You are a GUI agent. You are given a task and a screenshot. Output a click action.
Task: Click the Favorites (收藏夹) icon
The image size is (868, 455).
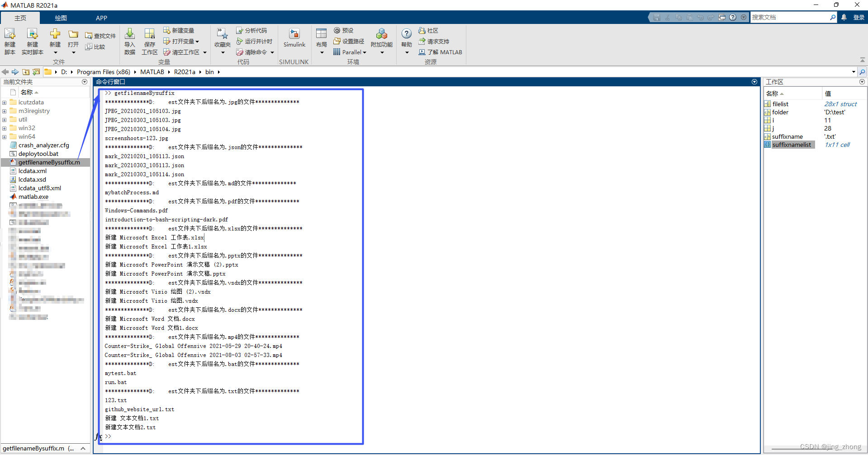pyautogui.click(x=223, y=34)
